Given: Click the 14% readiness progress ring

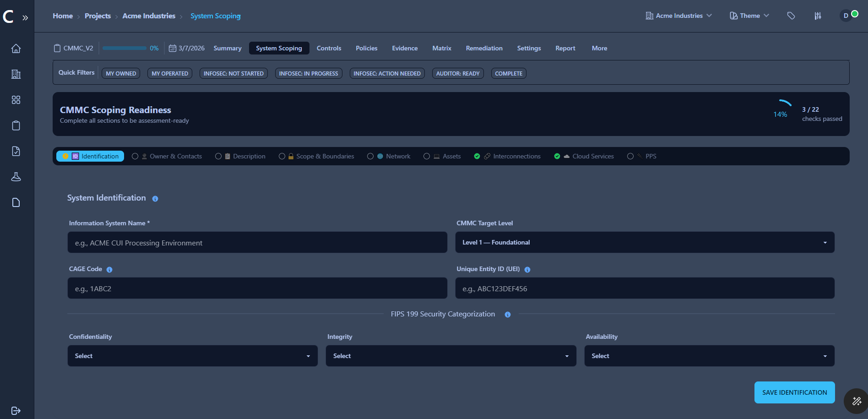Looking at the screenshot, I should click(780, 113).
